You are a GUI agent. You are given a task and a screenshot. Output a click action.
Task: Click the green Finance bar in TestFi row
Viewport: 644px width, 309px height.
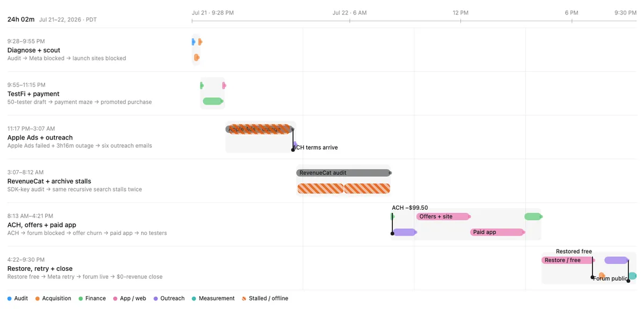[x=213, y=101]
